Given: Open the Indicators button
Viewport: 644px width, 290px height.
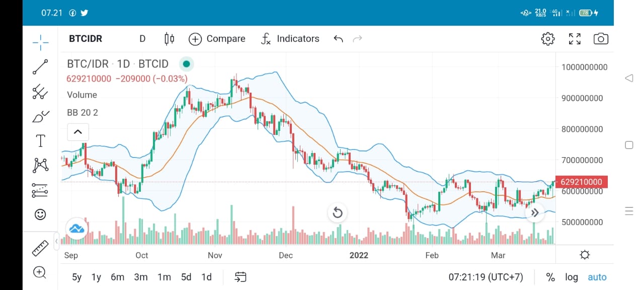Looking at the screenshot, I should pyautogui.click(x=290, y=39).
